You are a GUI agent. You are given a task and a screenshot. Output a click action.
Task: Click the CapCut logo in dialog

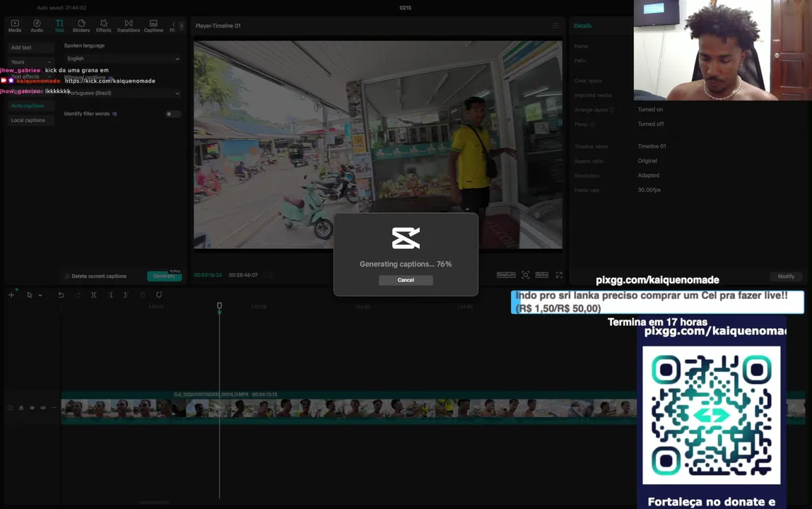[x=406, y=238]
